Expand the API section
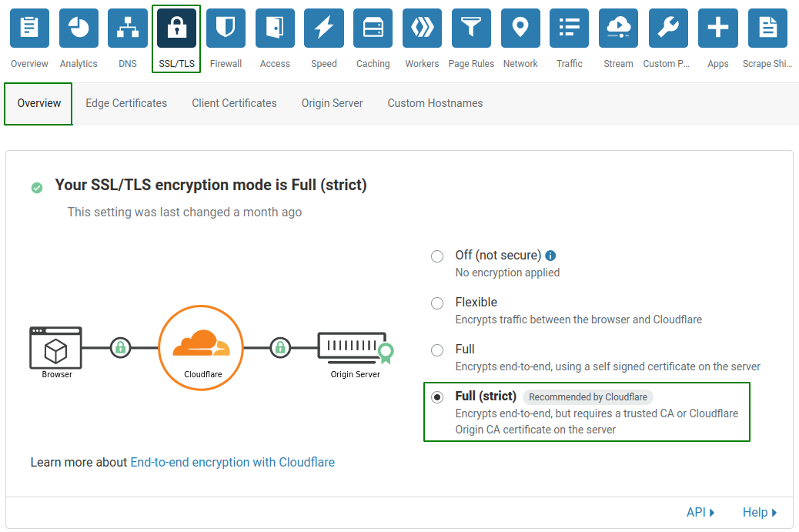The image size is (799, 532). [700, 512]
